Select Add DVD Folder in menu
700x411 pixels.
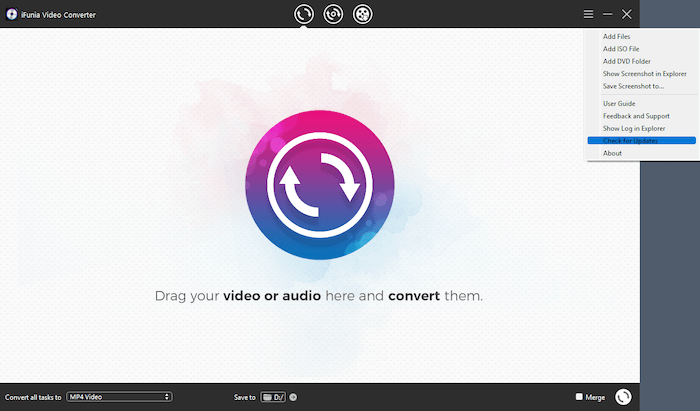(x=626, y=61)
